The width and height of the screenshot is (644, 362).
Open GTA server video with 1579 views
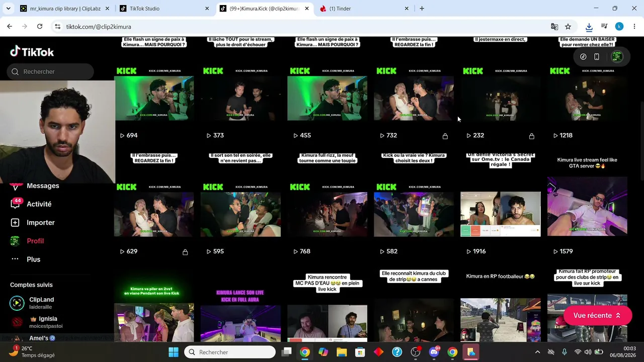(587, 205)
